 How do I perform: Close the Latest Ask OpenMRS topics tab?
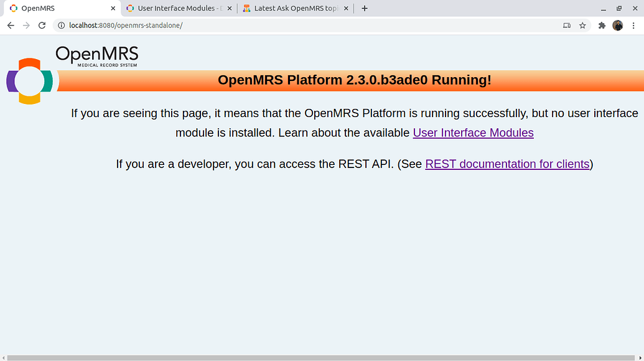345,8
